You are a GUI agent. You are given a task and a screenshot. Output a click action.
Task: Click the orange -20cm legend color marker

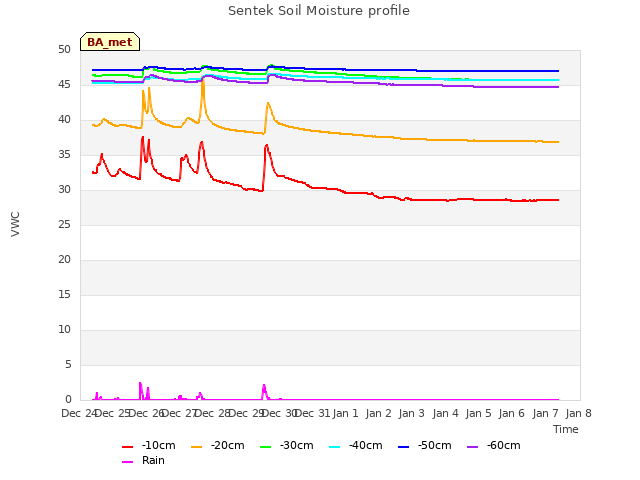pyautogui.click(x=197, y=447)
